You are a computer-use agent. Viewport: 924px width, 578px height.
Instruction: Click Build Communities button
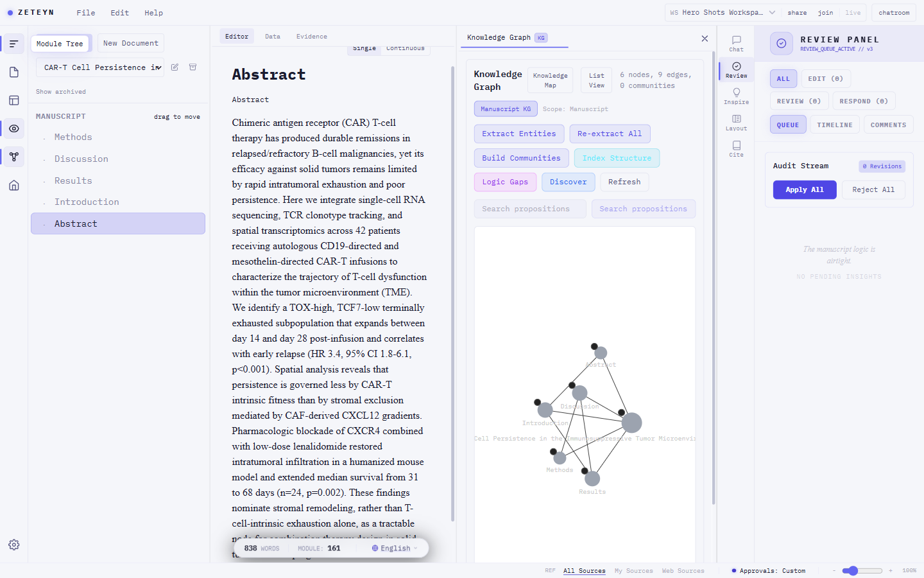(521, 158)
